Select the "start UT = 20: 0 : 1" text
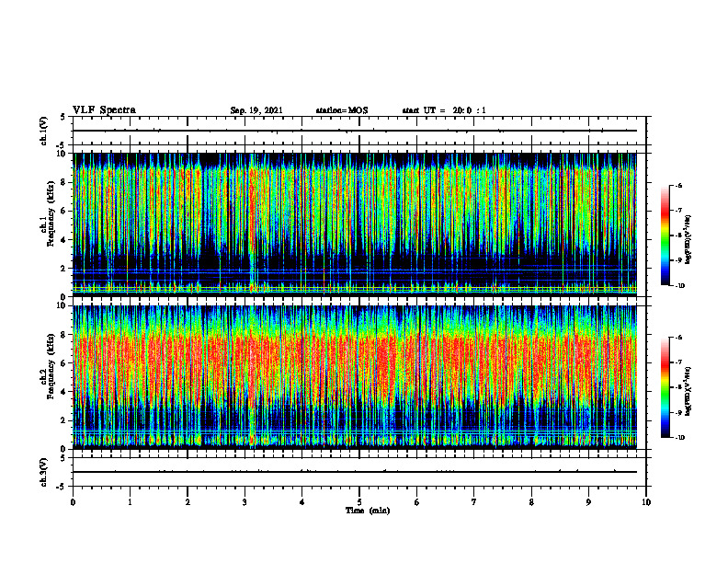The width and height of the screenshot is (728, 563). click(444, 110)
